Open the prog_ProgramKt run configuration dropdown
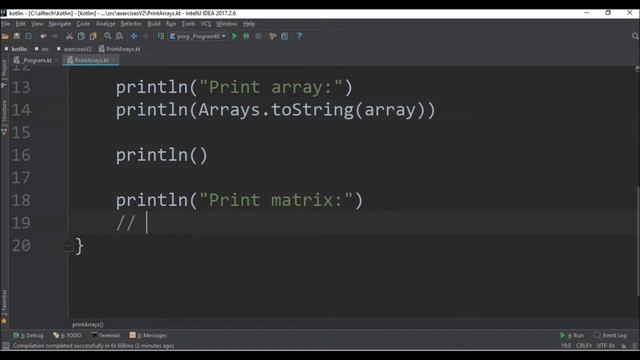Image resolution: width=640 pixels, height=360 pixels. pos(198,36)
